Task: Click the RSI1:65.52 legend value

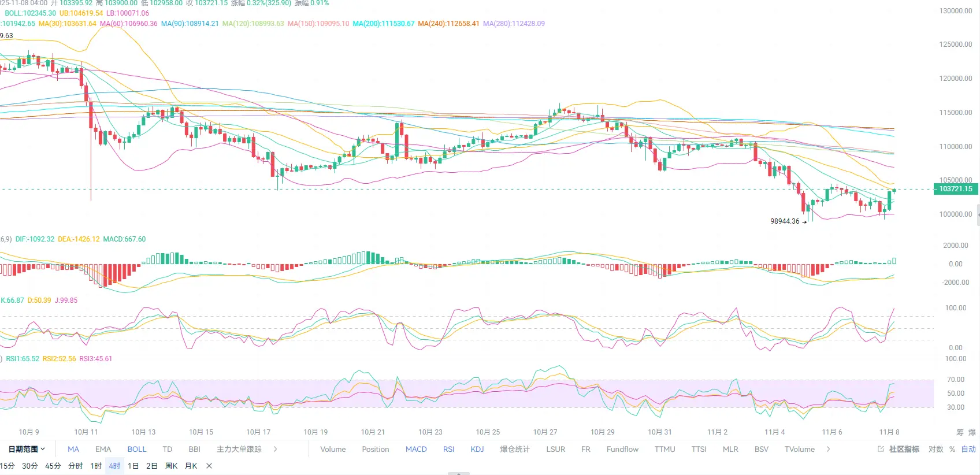Action: click(23, 359)
